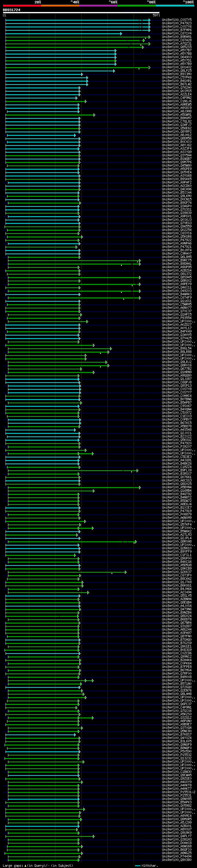
Task: Open hit UniRef100_Q8S945
Action: [x=177, y=277]
